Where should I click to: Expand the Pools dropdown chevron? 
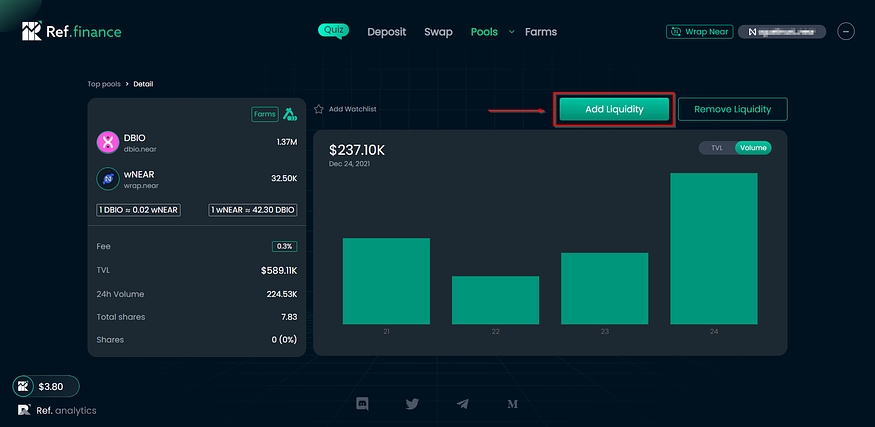(x=512, y=32)
